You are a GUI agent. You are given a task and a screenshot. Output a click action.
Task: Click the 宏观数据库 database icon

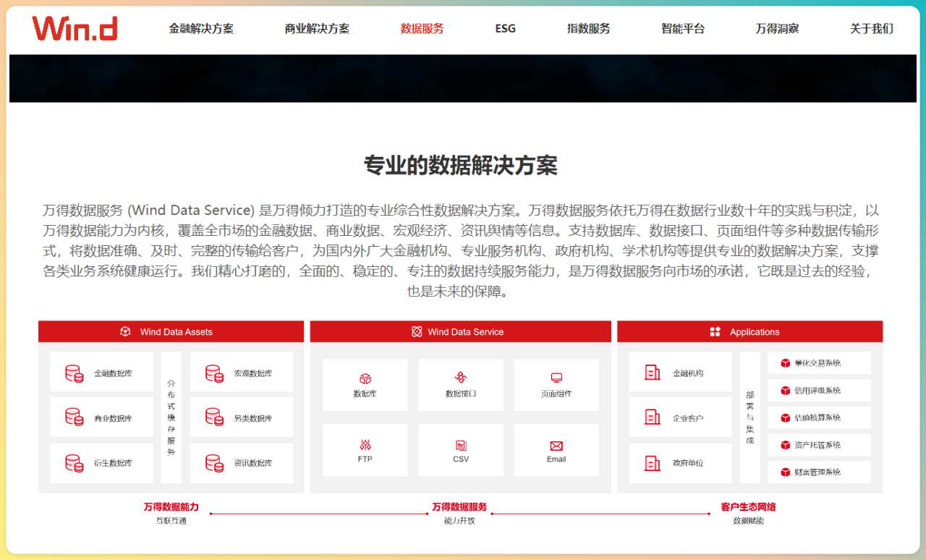[x=214, y=373]
